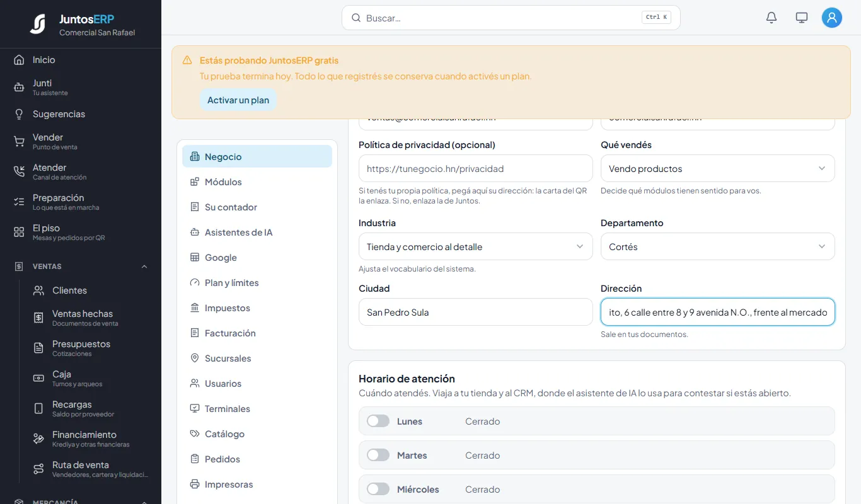Click the Política de privacidad input
This screenshot has width=861, height=504.
[476, 168]
